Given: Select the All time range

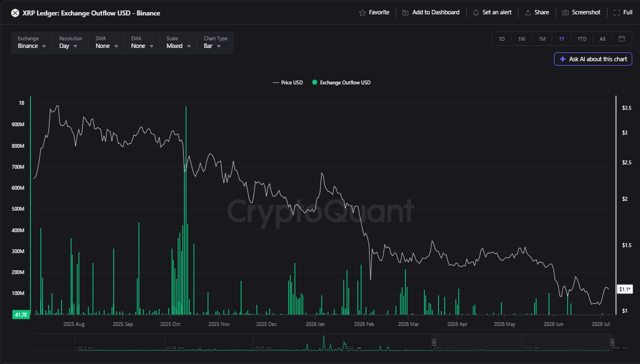Looking at the screenshot, I should (x=602, y=39).
